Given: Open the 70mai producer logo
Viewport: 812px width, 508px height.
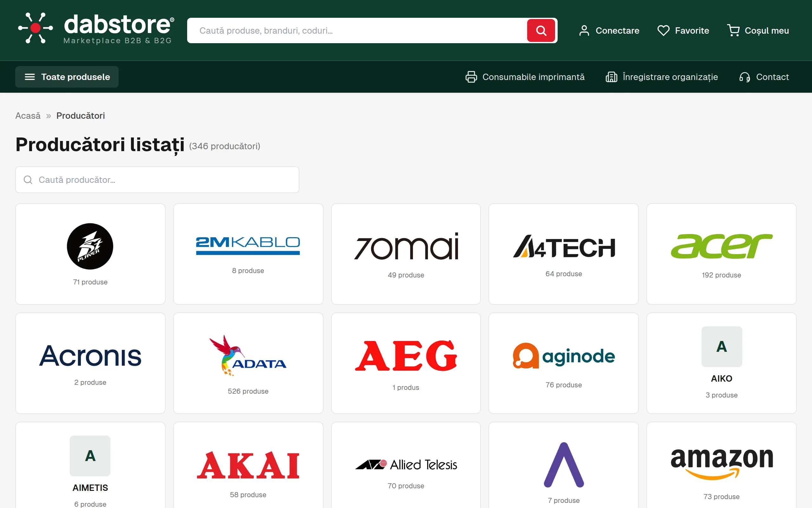Looking at the screenshot, I should [406, 246].
